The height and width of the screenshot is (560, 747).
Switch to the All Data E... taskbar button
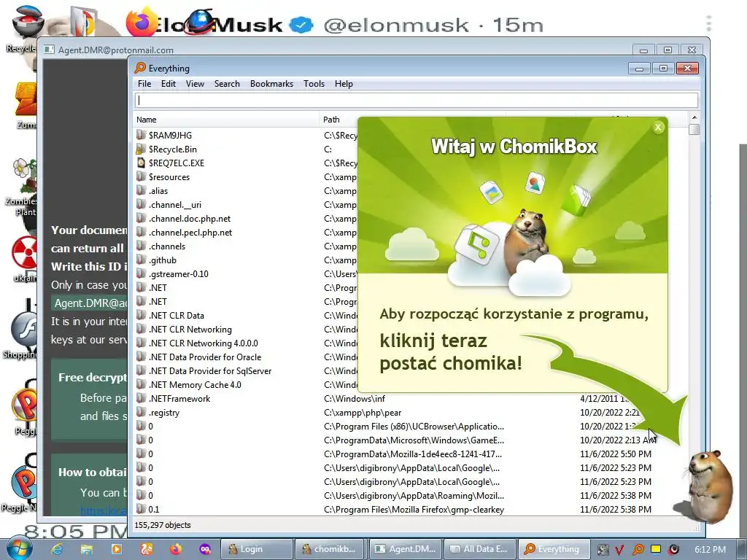(479, 549)
